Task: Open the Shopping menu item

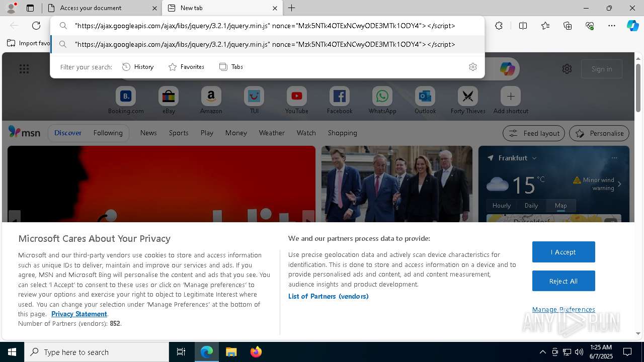Action: [342, 133]
